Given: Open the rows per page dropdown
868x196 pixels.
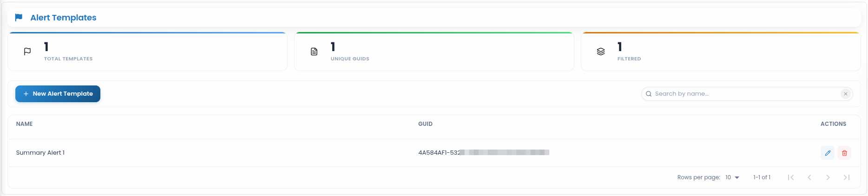Looking at the screenshot, I should tap(732, 177).
